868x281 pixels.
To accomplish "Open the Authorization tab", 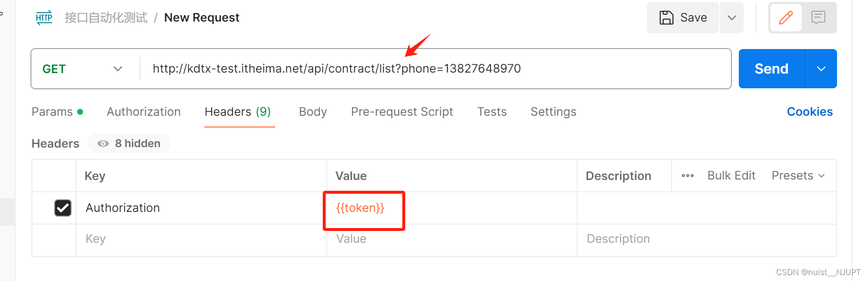I will (x=143, y=112).
